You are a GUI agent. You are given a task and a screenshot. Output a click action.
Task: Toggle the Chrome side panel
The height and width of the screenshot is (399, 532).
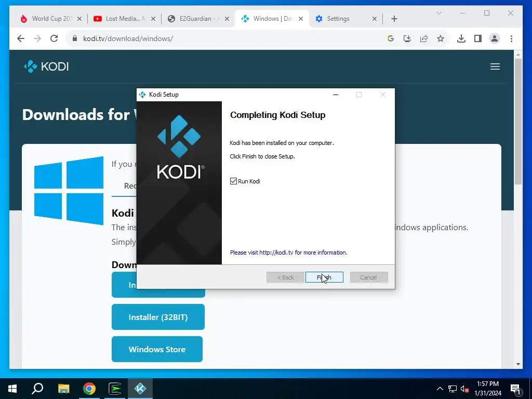click(478, 38)
